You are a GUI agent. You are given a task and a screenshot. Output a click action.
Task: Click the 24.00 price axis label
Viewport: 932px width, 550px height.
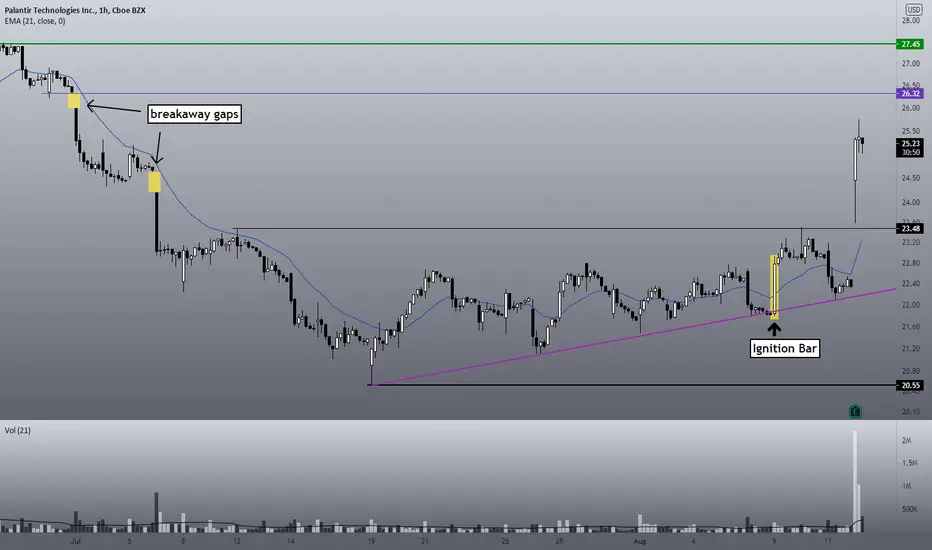(x=911, y=202)
